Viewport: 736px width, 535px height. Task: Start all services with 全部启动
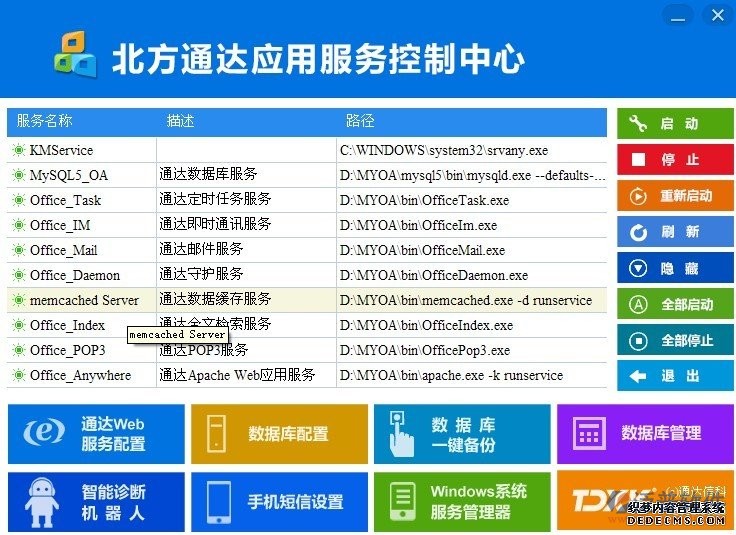(675, 305)
